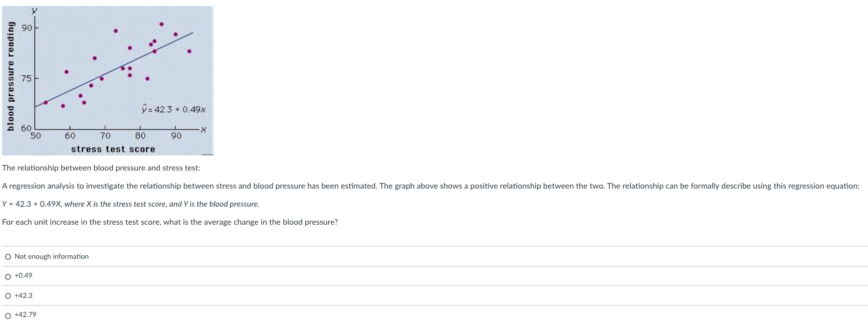Screen dimensions: 868x327
Task: Click the 80 tick label on x-axis
Action: 140,135
